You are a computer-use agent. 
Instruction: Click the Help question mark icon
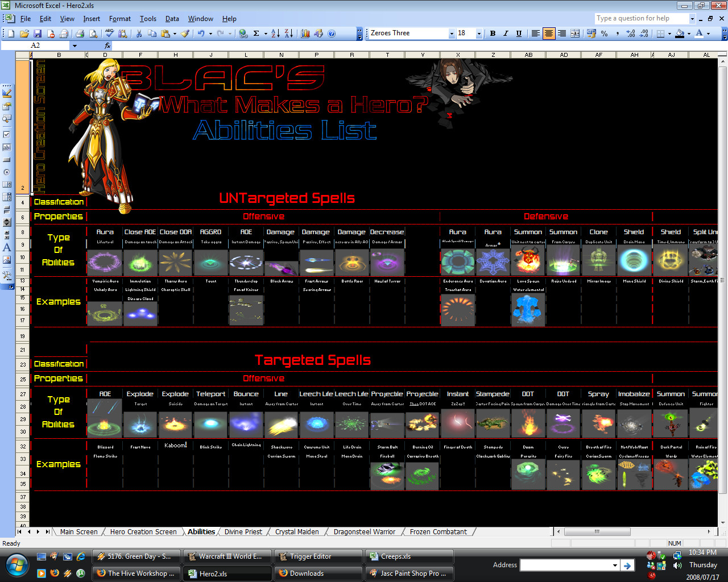(x=332, y=34)
